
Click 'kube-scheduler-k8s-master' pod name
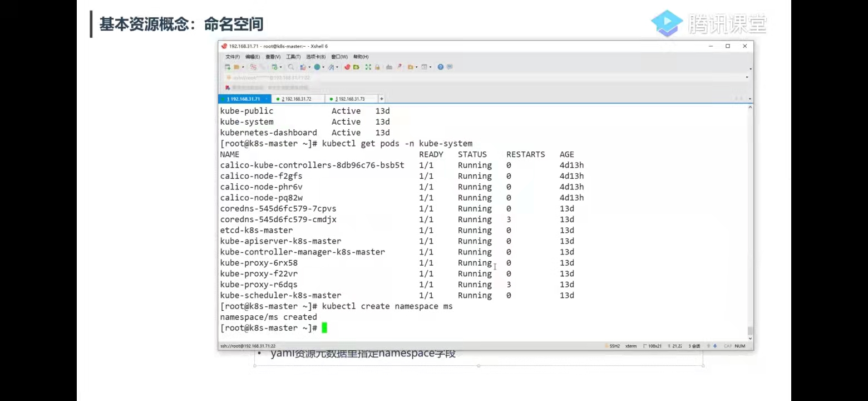[x=281, y=296]
